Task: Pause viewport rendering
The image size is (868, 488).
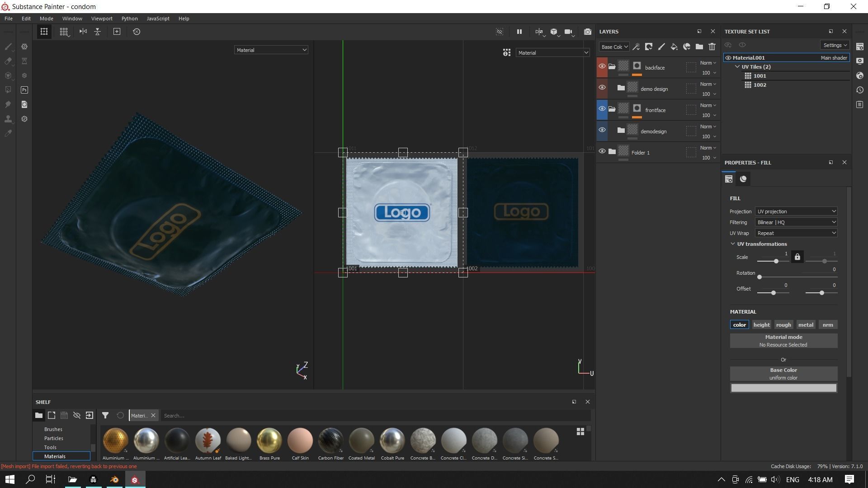Action: (x=519, y=32)
